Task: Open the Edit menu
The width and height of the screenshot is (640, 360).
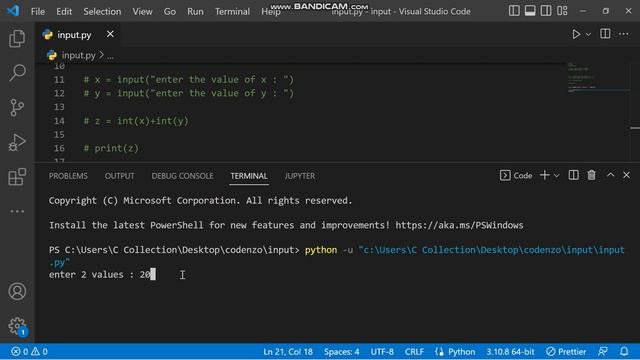Action: 64,11
